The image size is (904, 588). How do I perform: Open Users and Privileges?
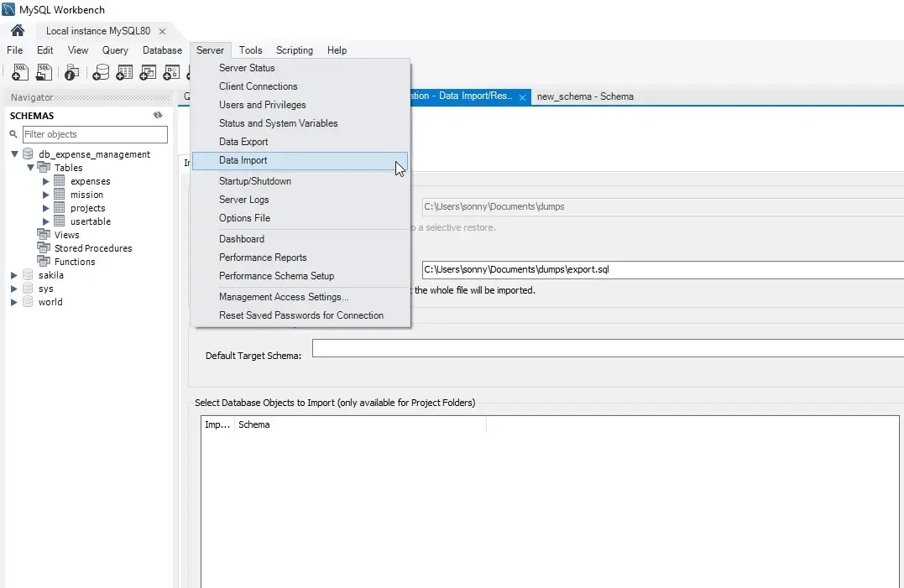(262, 105)
